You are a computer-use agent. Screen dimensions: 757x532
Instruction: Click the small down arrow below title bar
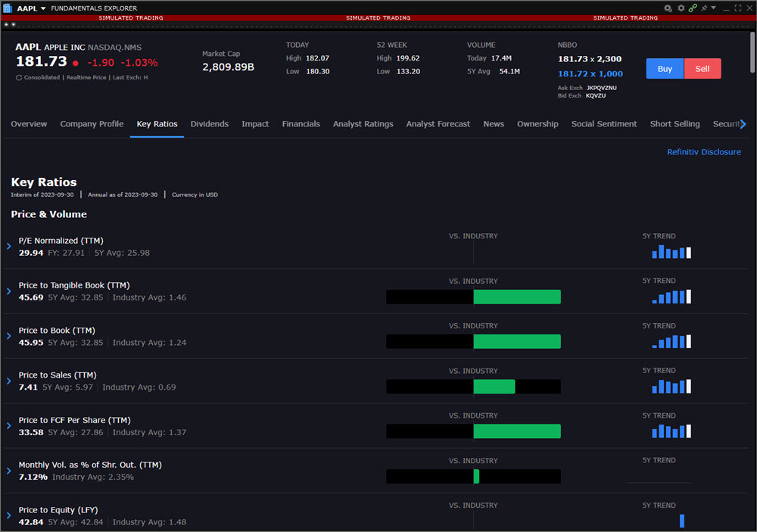tap(14, 24)
